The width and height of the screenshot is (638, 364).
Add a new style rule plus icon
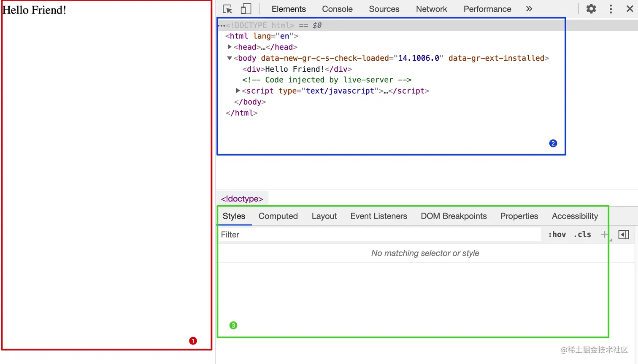click(605, 235)
